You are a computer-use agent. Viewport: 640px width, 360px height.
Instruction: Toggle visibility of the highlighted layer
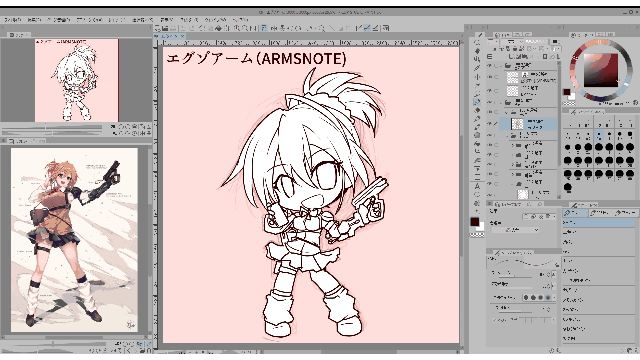[489, 123]
